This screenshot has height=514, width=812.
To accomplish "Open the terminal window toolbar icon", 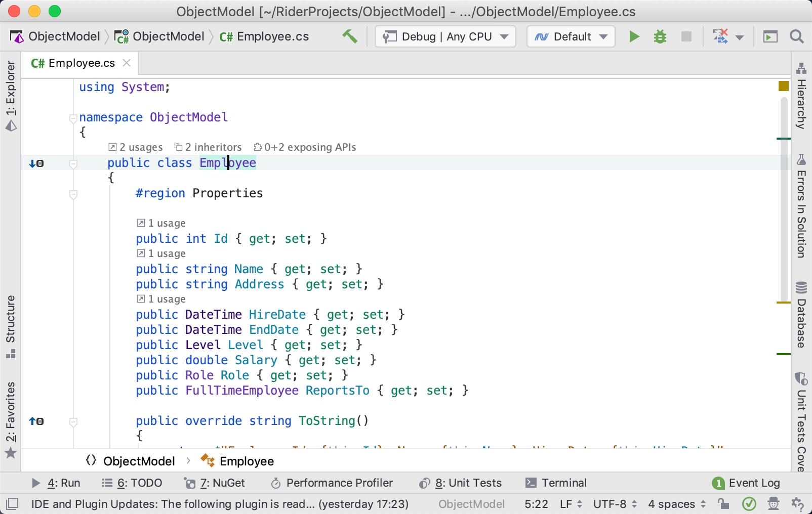I will coord(770,36).
